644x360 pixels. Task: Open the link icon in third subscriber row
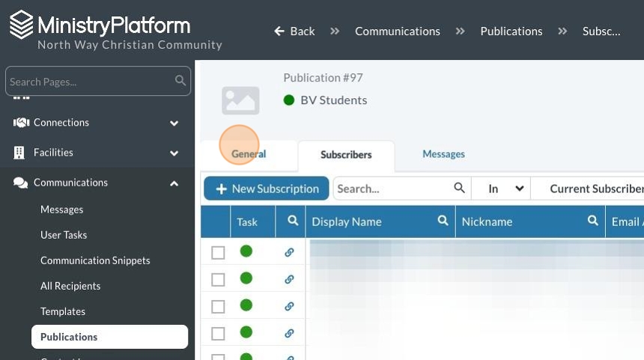pyautogui.click(x=289, y=306)
